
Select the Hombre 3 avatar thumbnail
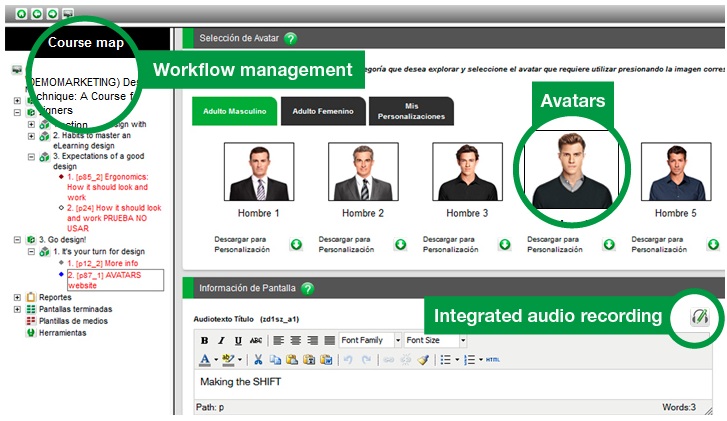click(x=467, y=173)
